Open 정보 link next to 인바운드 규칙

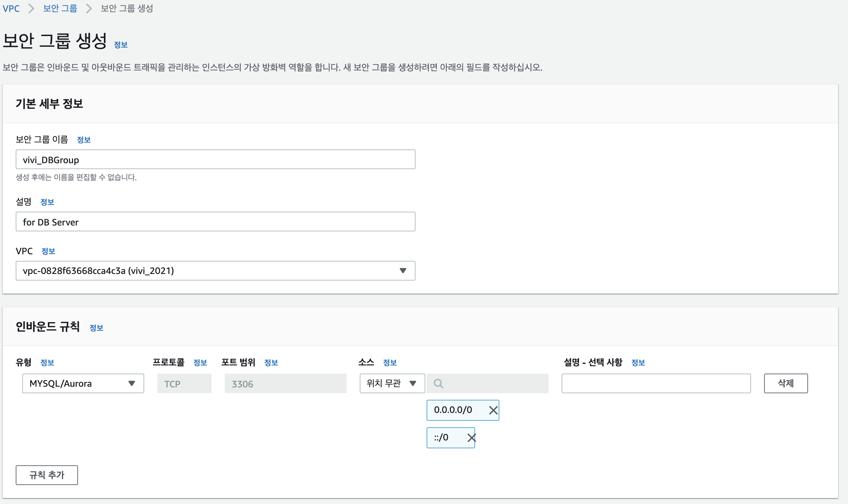pyautogui.click(x=96, y=328)
